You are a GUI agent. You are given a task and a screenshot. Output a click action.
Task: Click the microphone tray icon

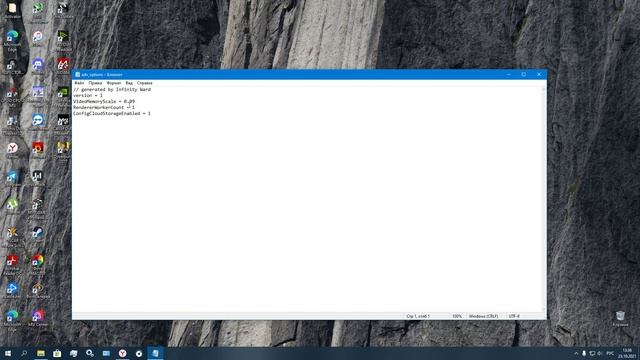584,353
